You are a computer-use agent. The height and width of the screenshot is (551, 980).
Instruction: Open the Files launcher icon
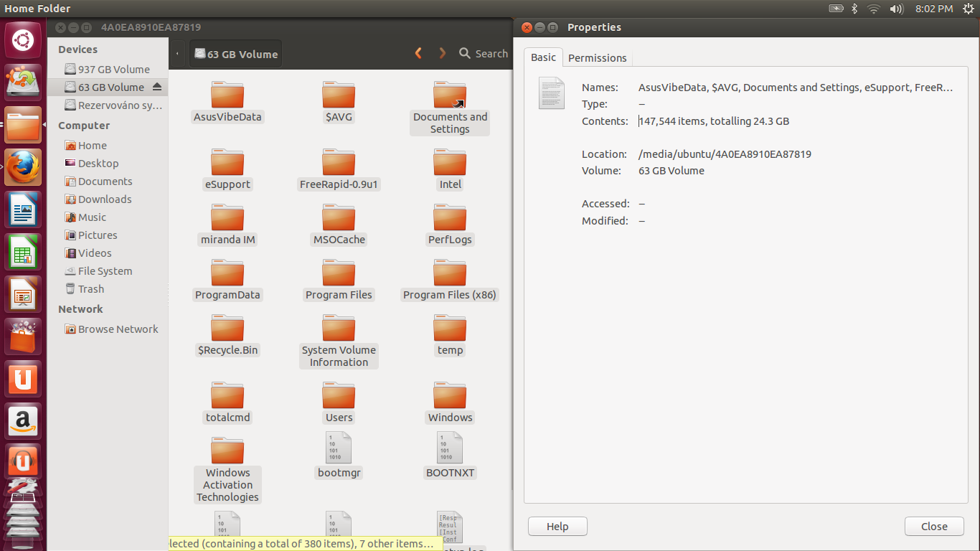coord(23,125)
